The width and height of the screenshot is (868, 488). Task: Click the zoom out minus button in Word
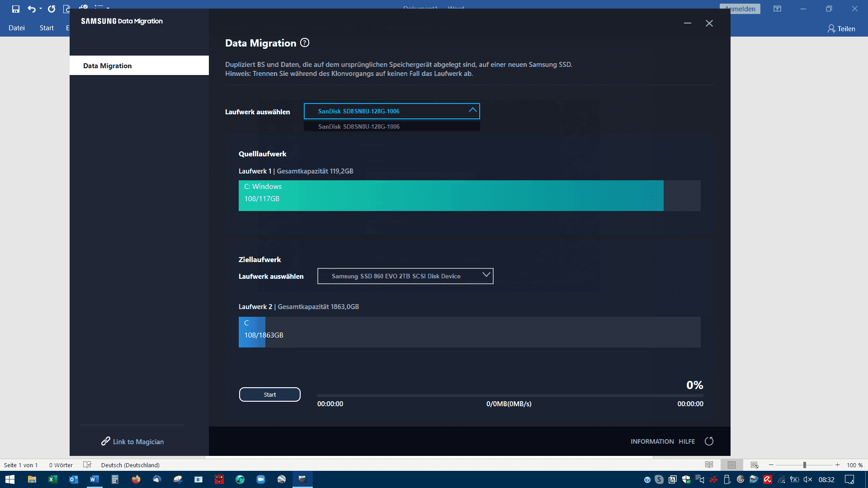(x=771, y=465)
